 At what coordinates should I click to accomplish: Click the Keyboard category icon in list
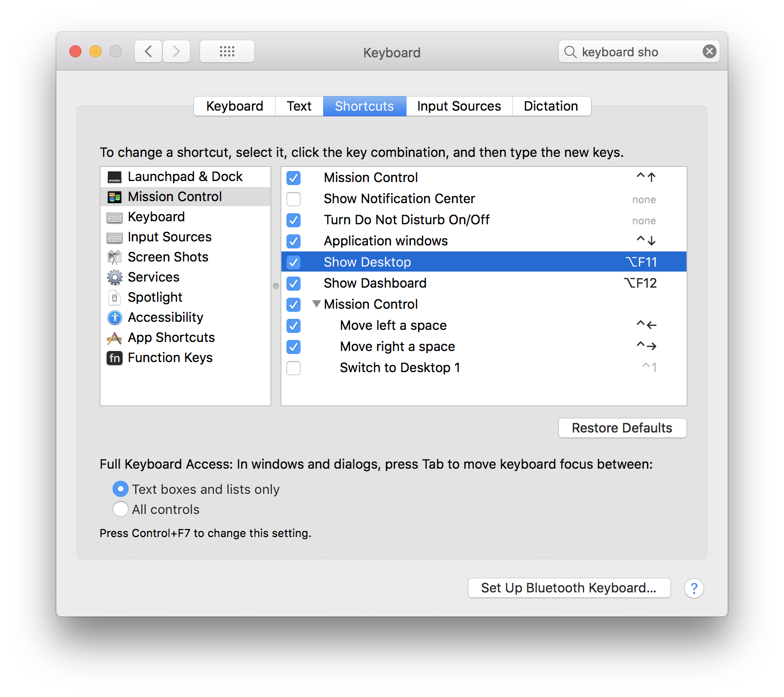(115, 217)
